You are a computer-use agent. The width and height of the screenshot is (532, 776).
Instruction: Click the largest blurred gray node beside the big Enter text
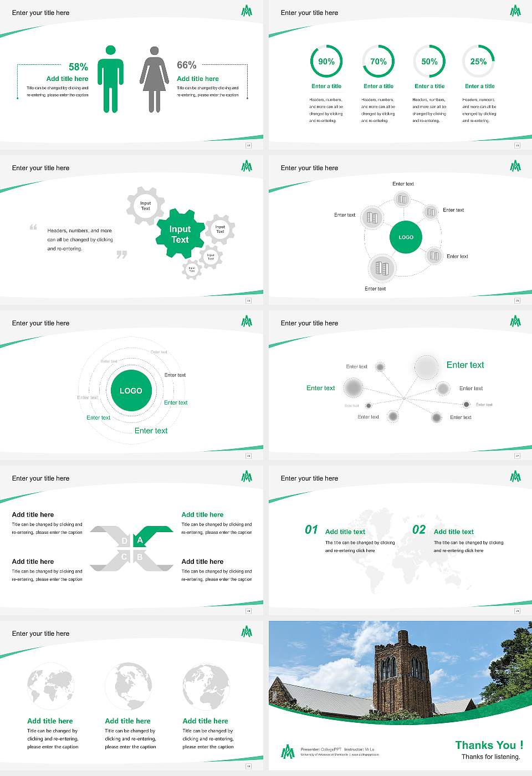click(426, 367)
